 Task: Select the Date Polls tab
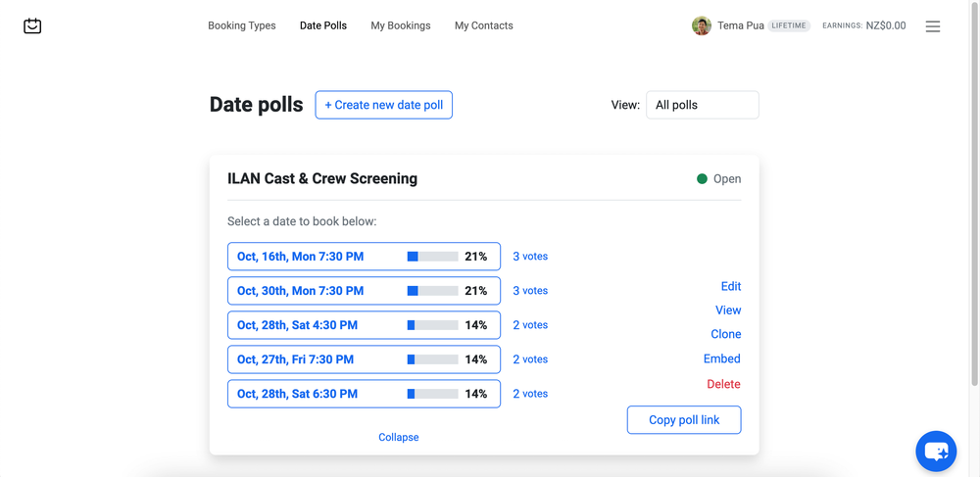pyautogui.click(x=323, y=25)
